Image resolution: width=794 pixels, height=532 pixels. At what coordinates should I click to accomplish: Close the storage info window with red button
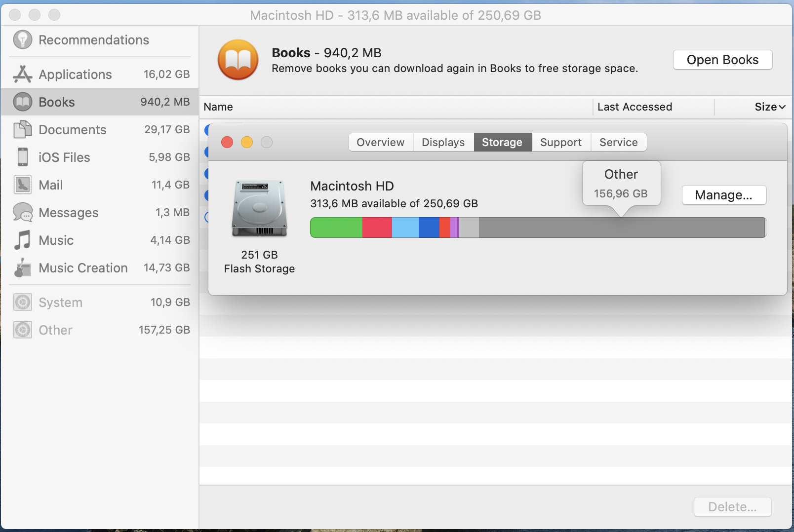tap(227, 143)
